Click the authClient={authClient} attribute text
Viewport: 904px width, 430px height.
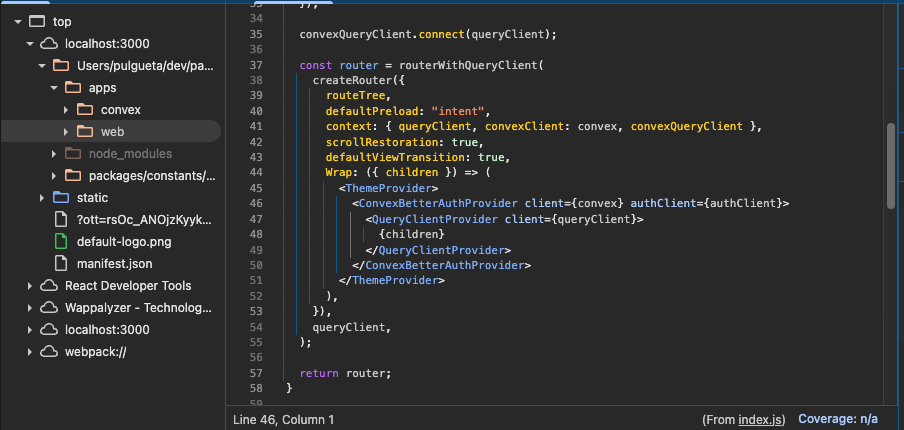click(x=706, y=203)
